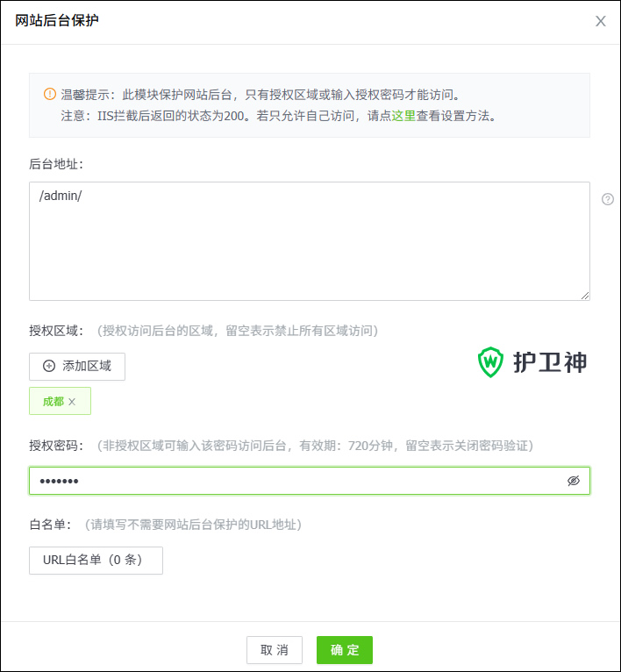Click the 添加区域 button
The height and width of the screenshot is (672, 621).
77,367
